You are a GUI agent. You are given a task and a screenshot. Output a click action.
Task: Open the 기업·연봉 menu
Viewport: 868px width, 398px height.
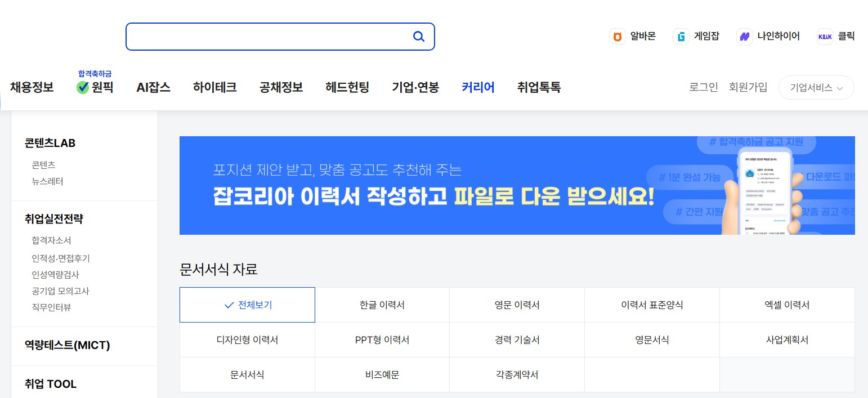tap(415, 87)
